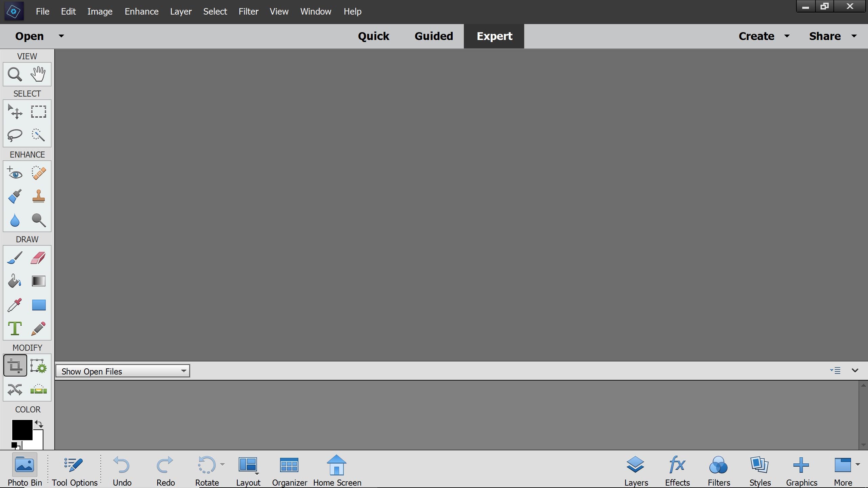Open the Show Open Files dropdown
Screen dimensions: 868x488
pos(122,371)
